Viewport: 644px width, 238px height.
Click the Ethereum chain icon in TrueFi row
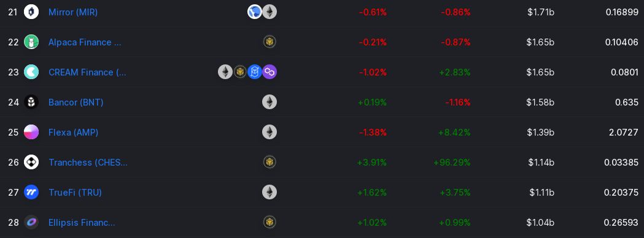(x=270, y=192)
